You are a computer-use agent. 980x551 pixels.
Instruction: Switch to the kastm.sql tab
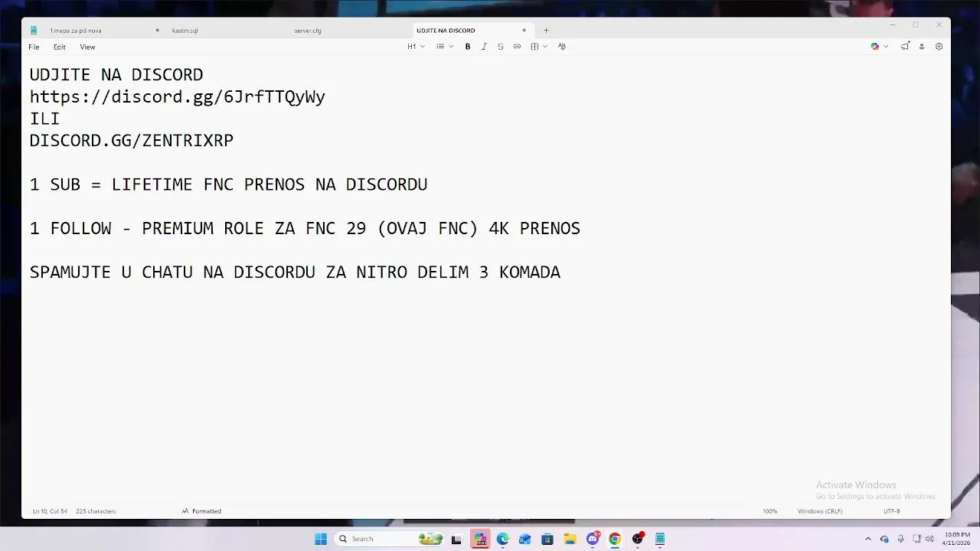tap(185, 31)
